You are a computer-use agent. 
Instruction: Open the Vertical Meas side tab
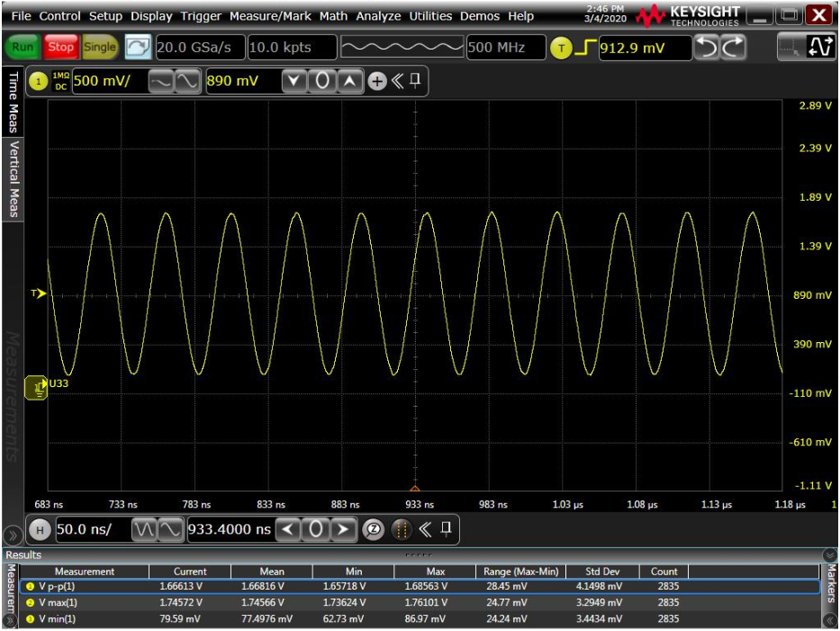tap(13, 179)
